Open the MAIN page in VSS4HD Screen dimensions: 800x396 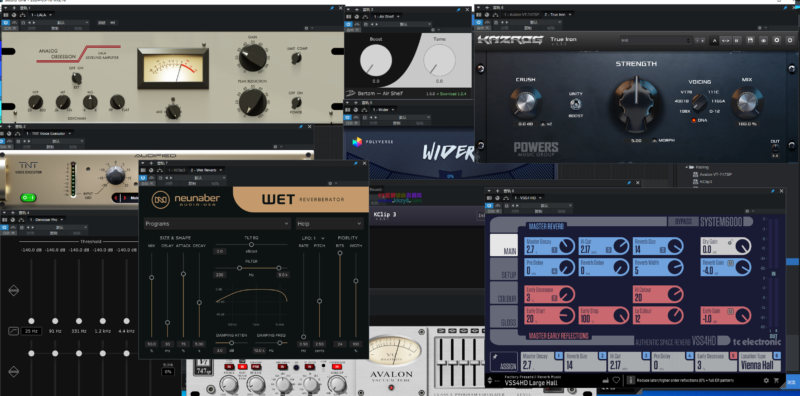tap(504, 245)
